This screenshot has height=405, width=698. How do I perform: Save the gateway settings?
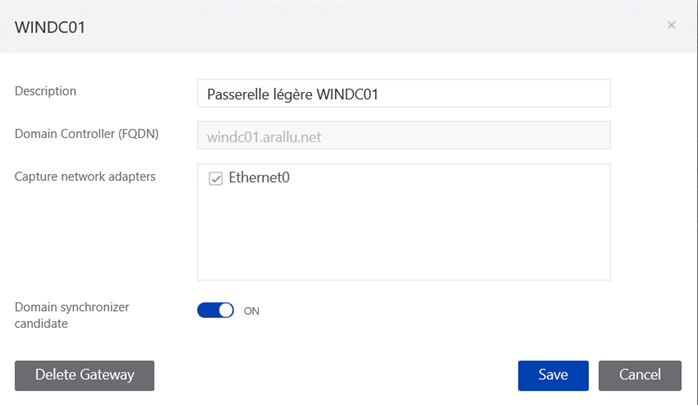553,376
